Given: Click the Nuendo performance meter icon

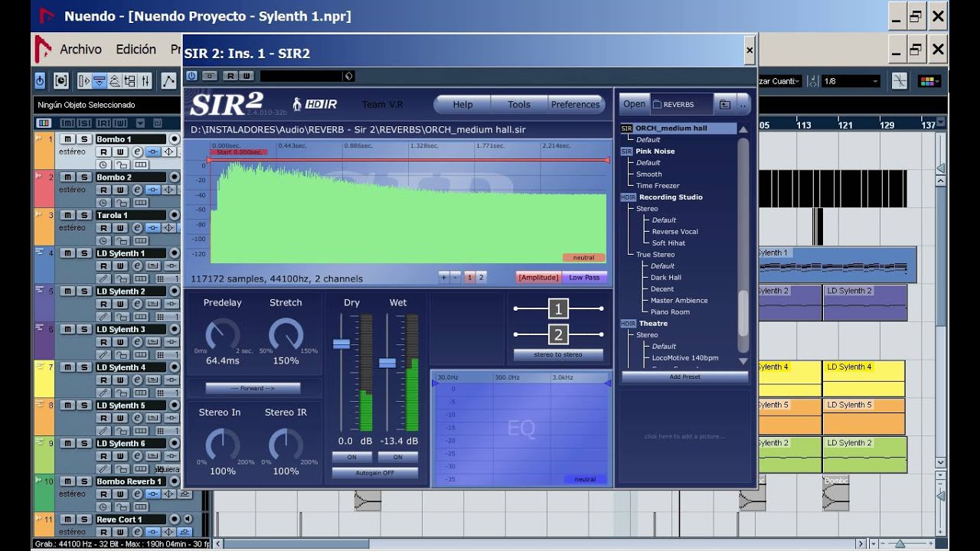Looking at the screenshot, I should tap(61, 80).
